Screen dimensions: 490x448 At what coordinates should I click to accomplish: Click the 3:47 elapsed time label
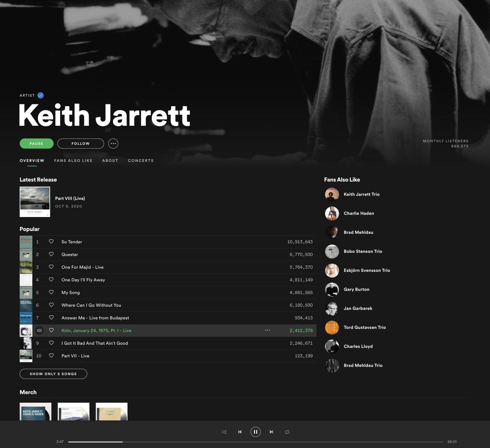60,442
